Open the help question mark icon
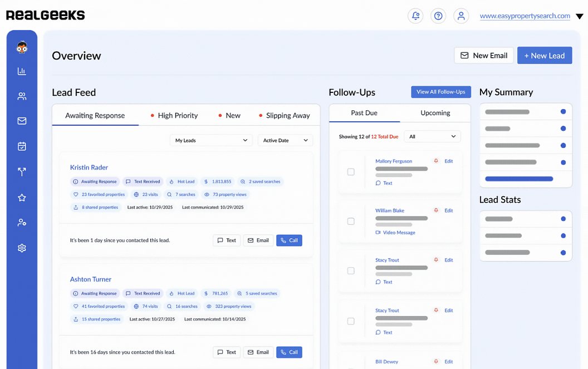 coord(438,16)
